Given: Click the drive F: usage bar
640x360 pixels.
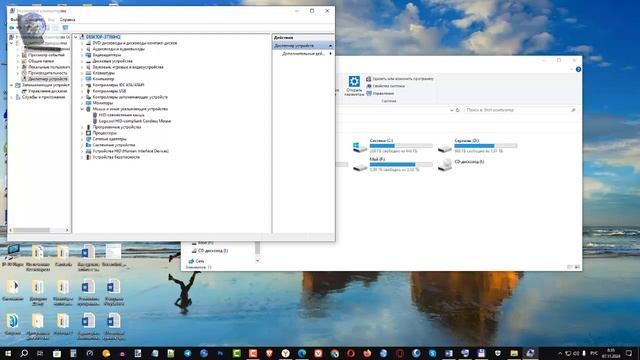Looking at the screenshot, I should pyautogui.click(x=401, y=164).
